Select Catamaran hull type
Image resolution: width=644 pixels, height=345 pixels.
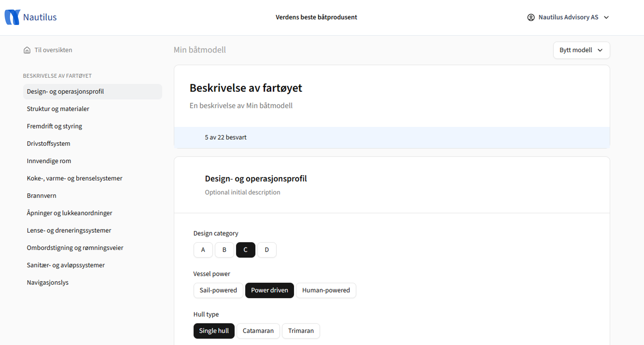click(258, 331)
